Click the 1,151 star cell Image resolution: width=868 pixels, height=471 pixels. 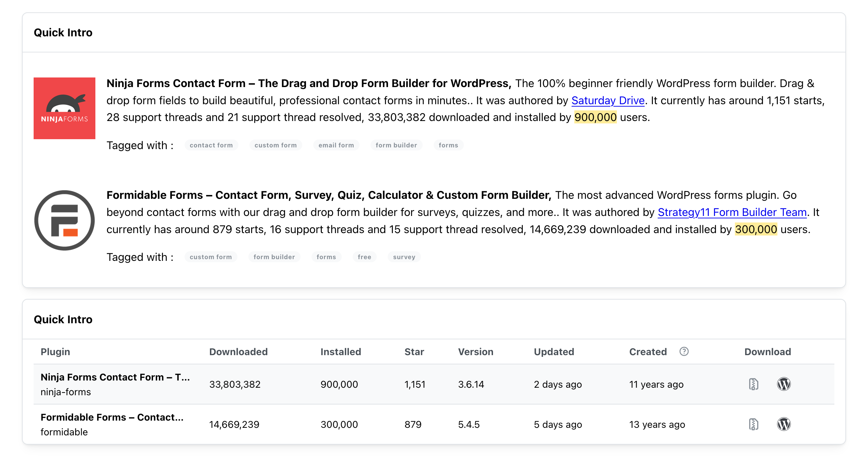pyautogui.click(x=415, y=384)
